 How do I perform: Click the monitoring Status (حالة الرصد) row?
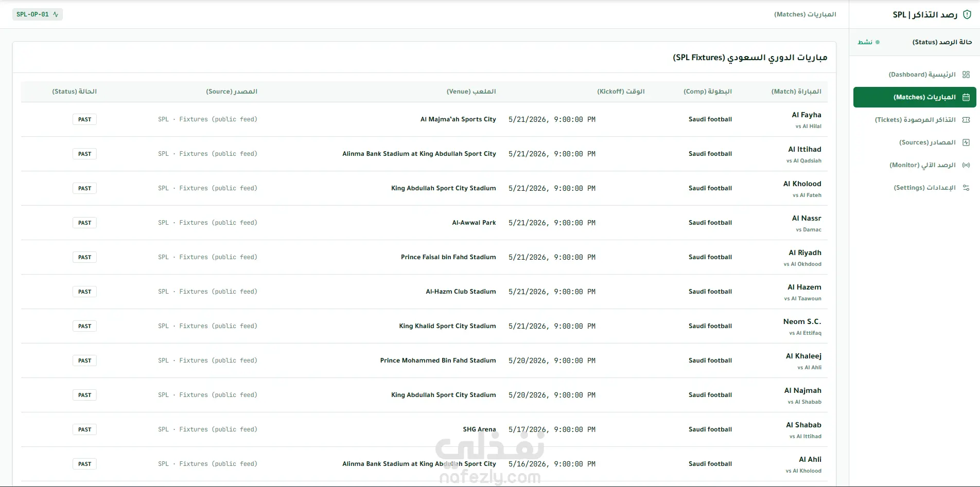coord(915,42)
